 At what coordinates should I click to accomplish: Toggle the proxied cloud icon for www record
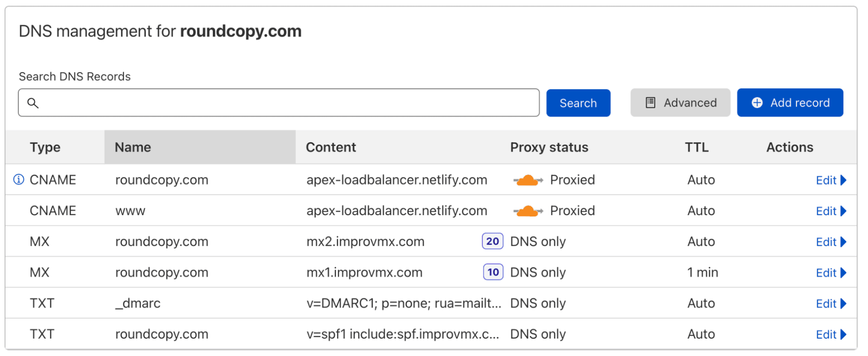pos(528,211)
